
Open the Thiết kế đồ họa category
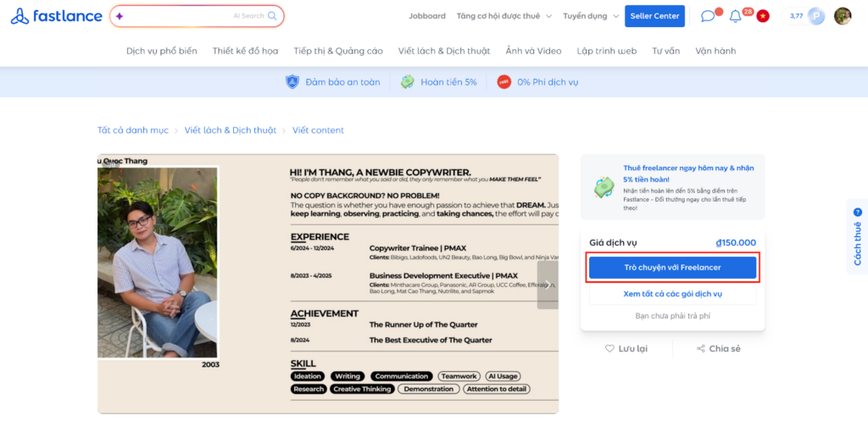tap(245, 51)
